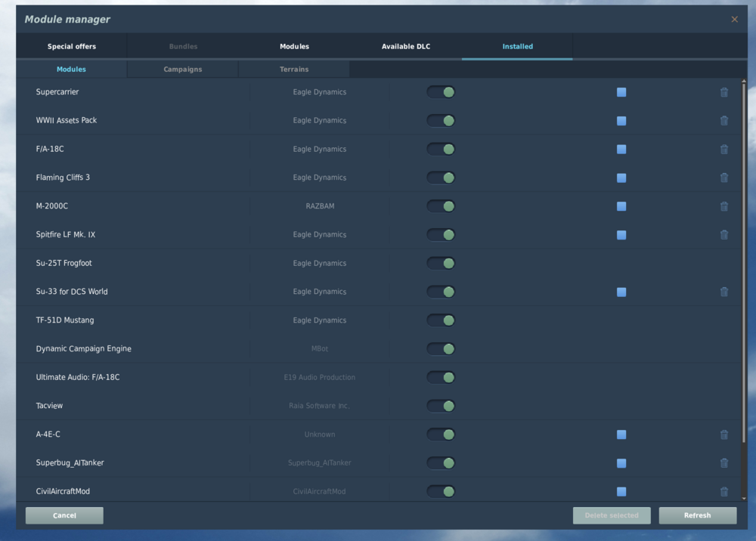756x541 pixels.
Task: Switch to the Campaigns sub-tab
Action: [x=183, y=70]
